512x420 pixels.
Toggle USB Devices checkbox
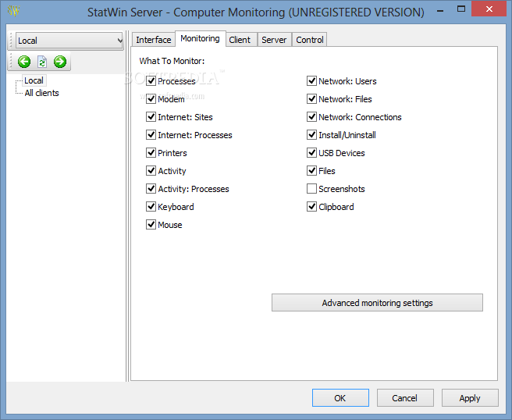[x=312, y=153]
